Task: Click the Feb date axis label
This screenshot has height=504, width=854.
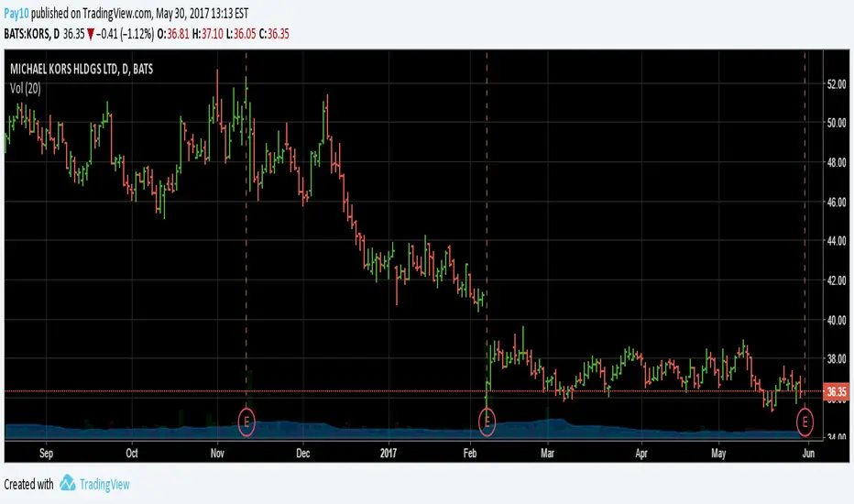Action: click(x=469, y=454)
